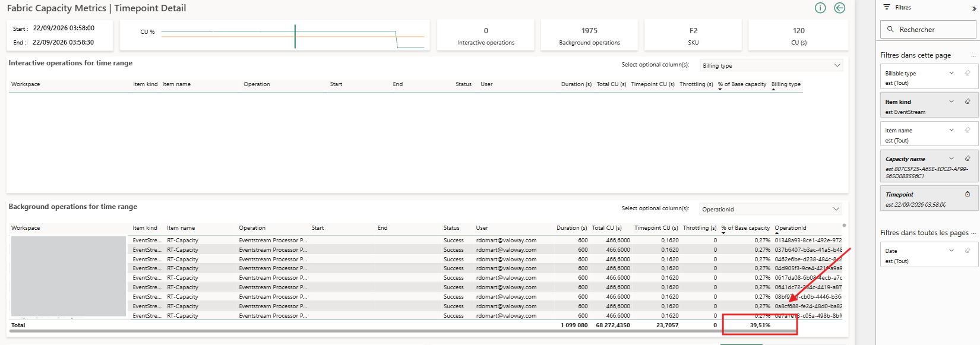Sort interactive table by Workspace column
Viewport: 980px width, 345px height.
(26, 84)
